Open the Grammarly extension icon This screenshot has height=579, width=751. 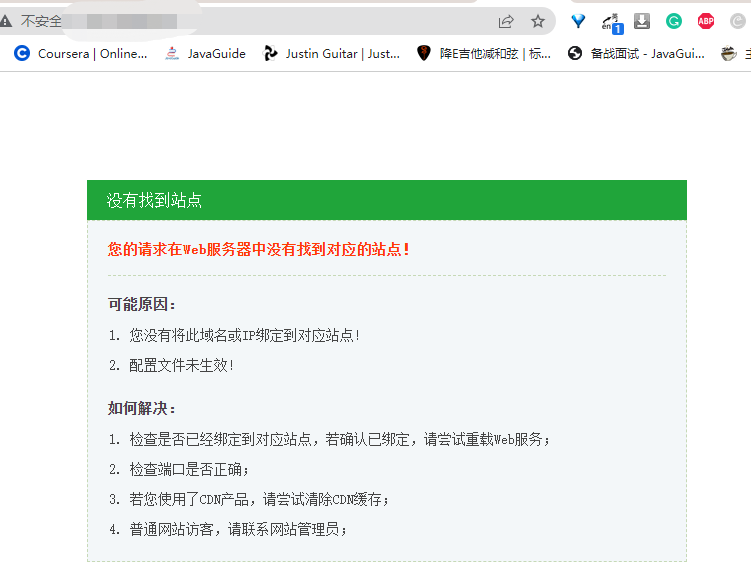click(674, 21)
